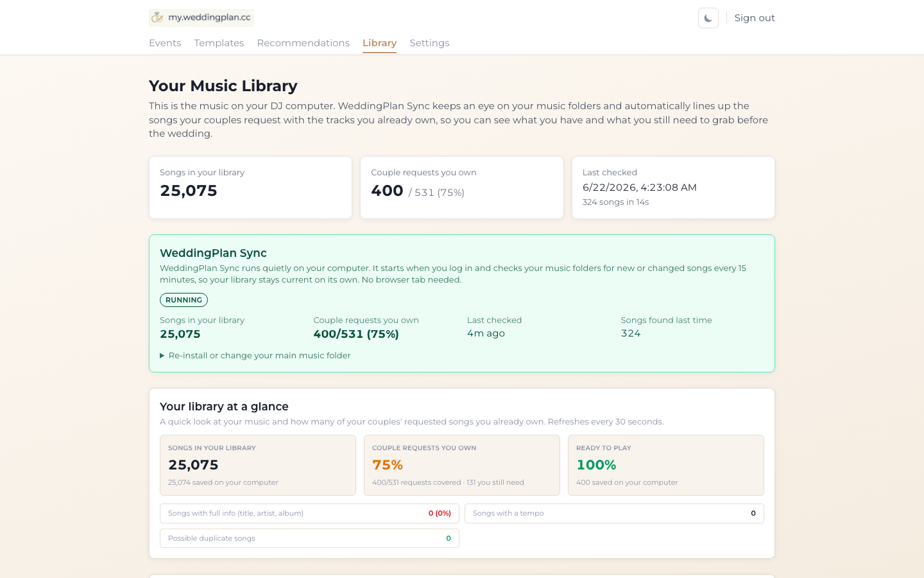Screen dimensions: 924x578
Task: Click the green 100% ready to play figure
Action: click(x=596, y=465)
